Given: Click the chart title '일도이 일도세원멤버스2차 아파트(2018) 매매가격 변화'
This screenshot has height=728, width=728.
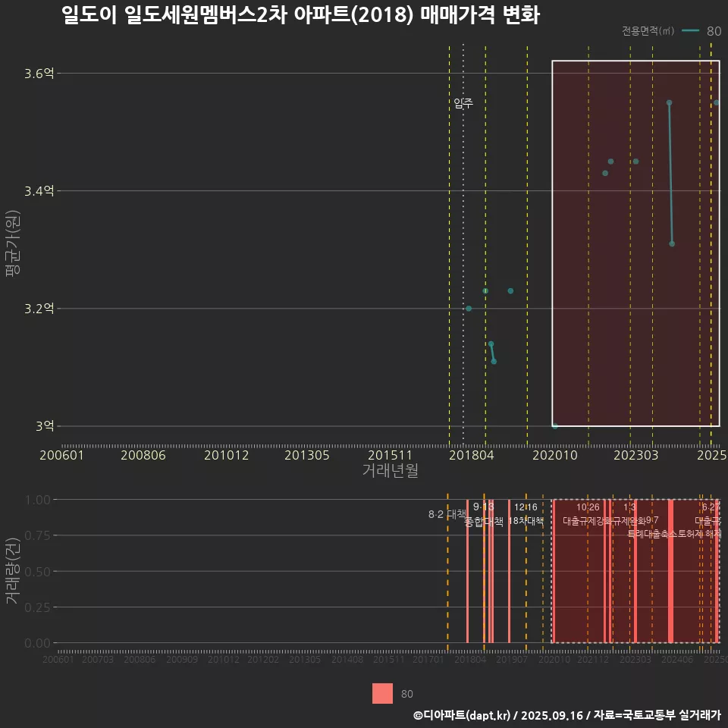Looking at the screenshot, I should pyautogui.click(x=300, y=15).
